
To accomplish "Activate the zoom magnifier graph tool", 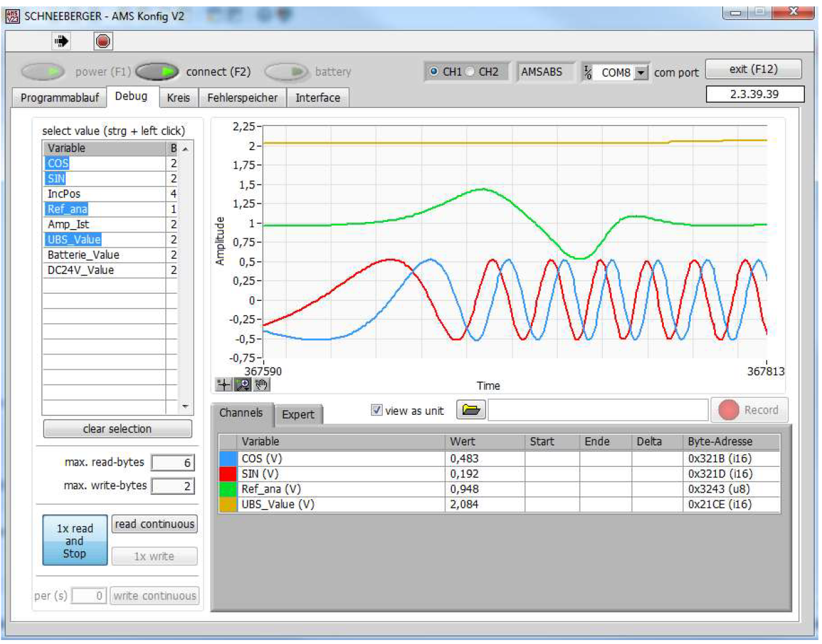I will [242, 385].
